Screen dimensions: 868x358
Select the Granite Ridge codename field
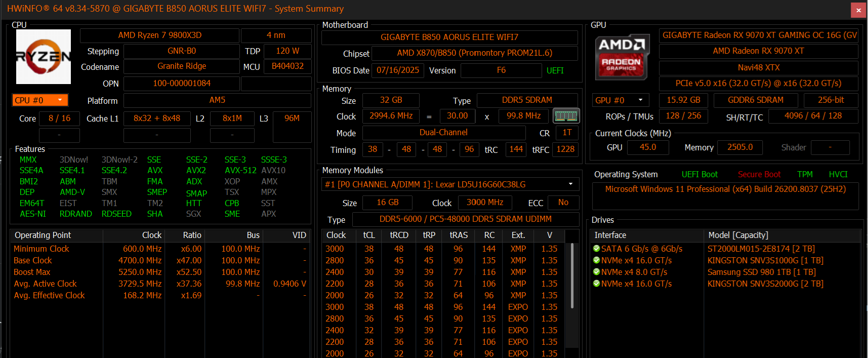pyautogui.click(x=182, y=66)
